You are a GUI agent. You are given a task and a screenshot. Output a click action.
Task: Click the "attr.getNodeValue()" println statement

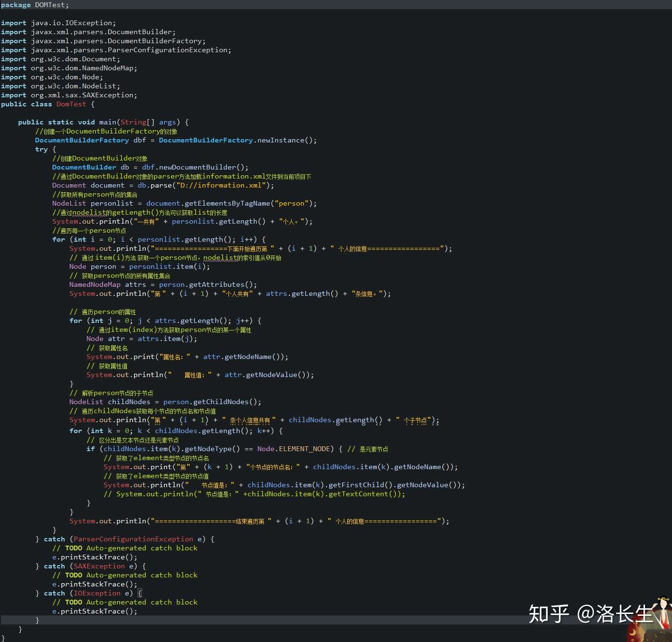click(200, 375)
